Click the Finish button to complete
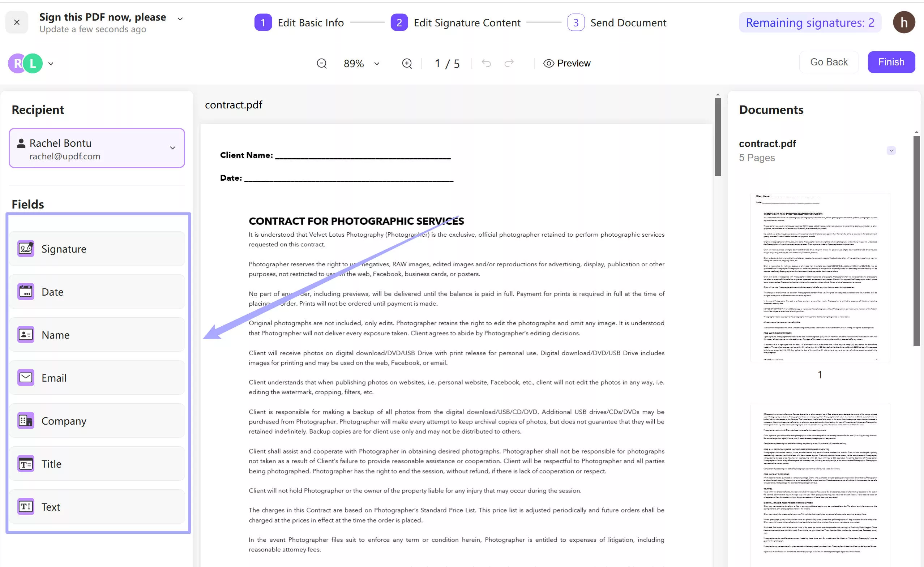 (891, 62)
